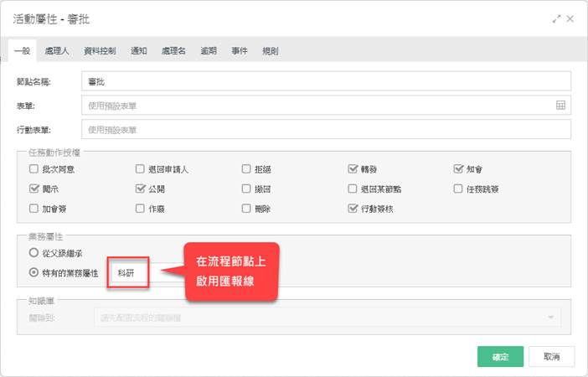The width and height of the screenshot is (588, 377).
Task: Uncheck the 轉發 checkbox
Action: [353, 168]
